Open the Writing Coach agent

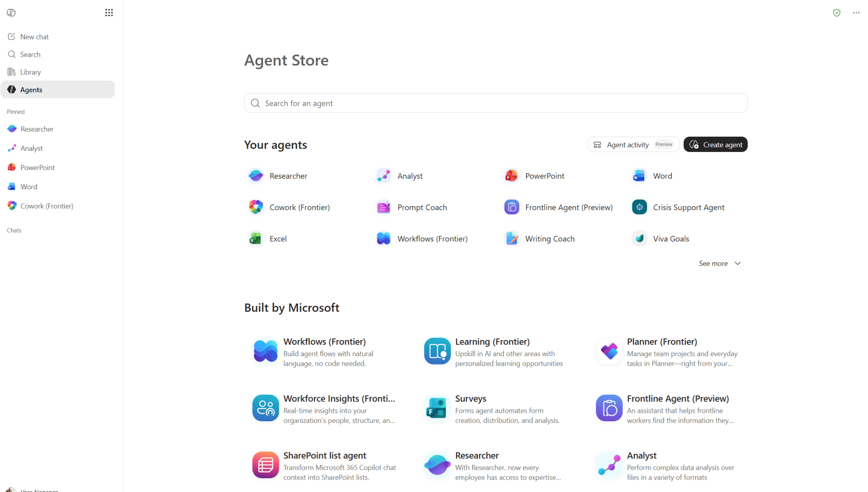(539, 239)
